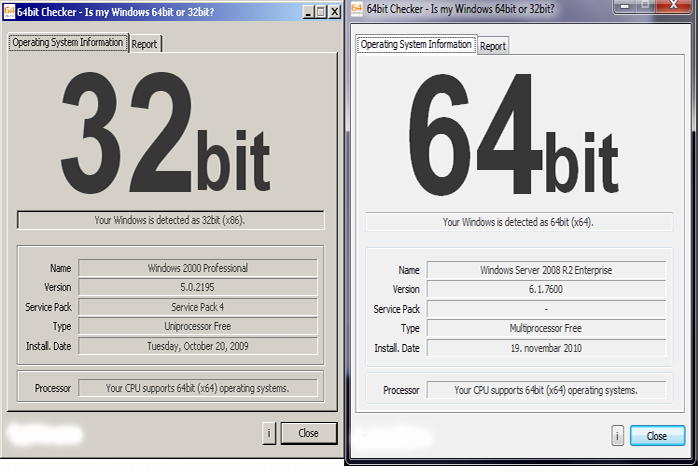
Task: Click the 'Version' label in the 32bit window
Action: pyautogui.click(x=58, y=287)
